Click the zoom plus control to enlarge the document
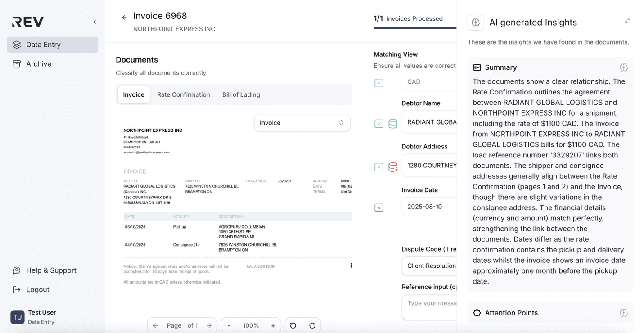Screen dimensions: 644x333 (273, 325)
